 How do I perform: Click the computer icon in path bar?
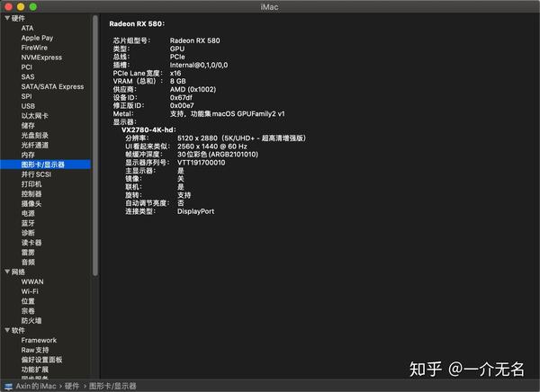click(x=9, y=386)
